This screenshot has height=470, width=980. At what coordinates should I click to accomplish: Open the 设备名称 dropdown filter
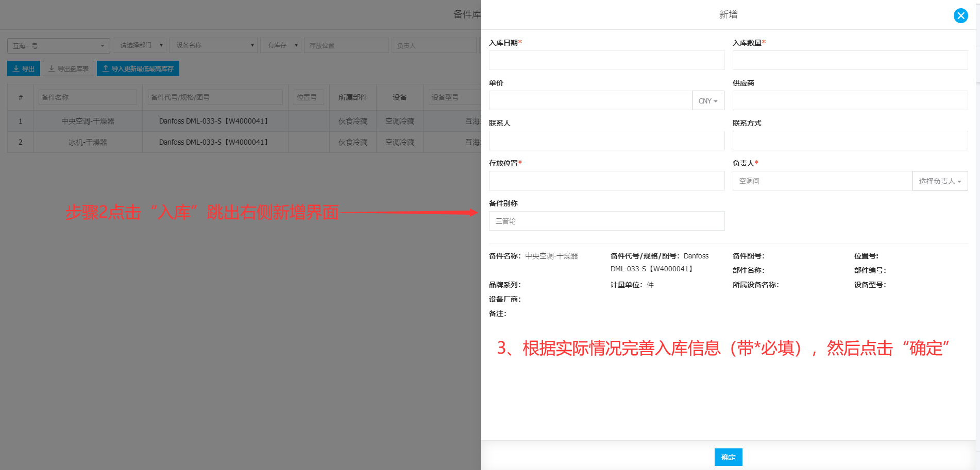pos(213,45)
